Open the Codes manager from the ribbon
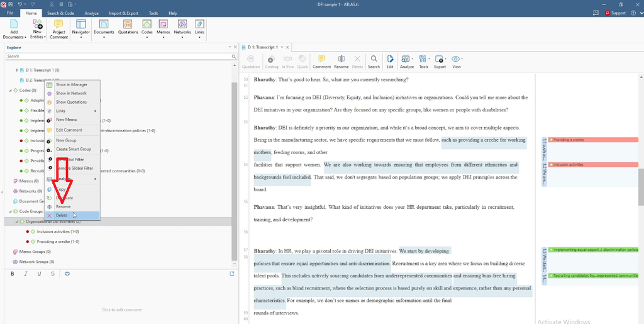Viewport: 644px width, 324px height. (x=147, y=29)
